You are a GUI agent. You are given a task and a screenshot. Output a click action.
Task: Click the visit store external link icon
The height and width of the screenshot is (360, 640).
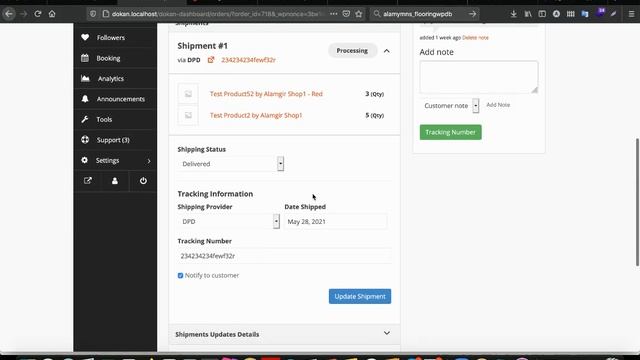tap(88, 181)
